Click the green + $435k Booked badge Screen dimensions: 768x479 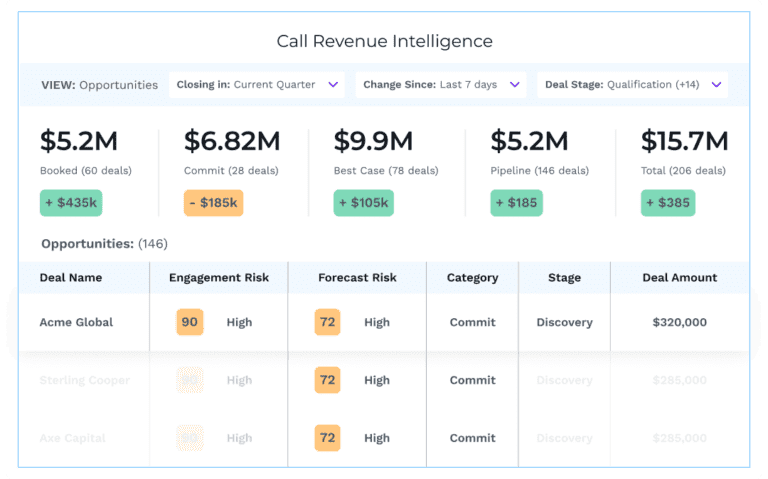click(71, 203)
